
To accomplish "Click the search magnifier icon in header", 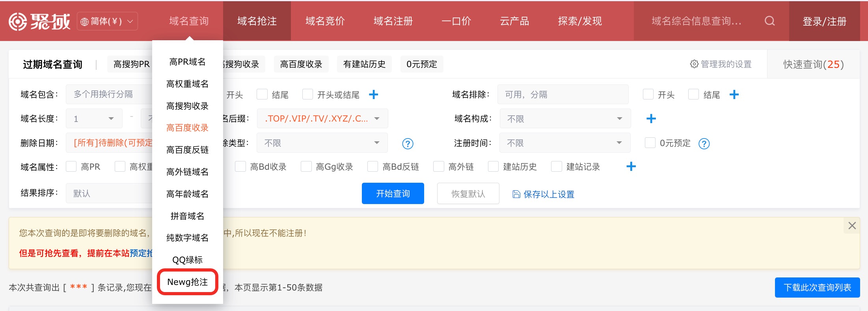I will (769, 21).
